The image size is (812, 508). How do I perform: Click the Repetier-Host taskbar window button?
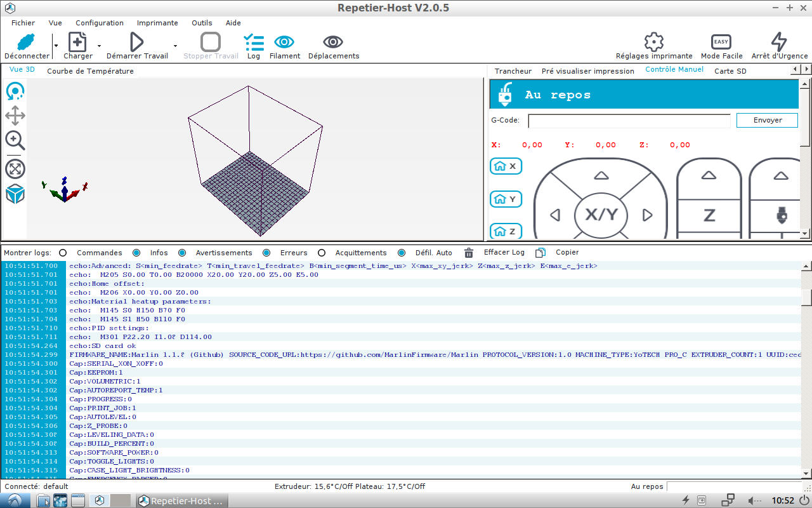pyautogui.click(x=182, y=500)
